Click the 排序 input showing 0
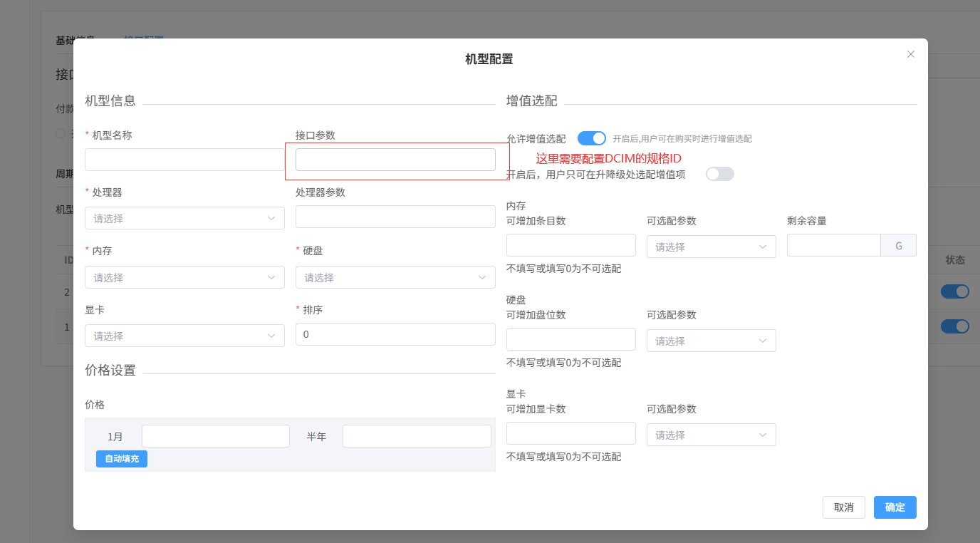The height and width of the screenshot is (543, 980). (x=395, y=334)
